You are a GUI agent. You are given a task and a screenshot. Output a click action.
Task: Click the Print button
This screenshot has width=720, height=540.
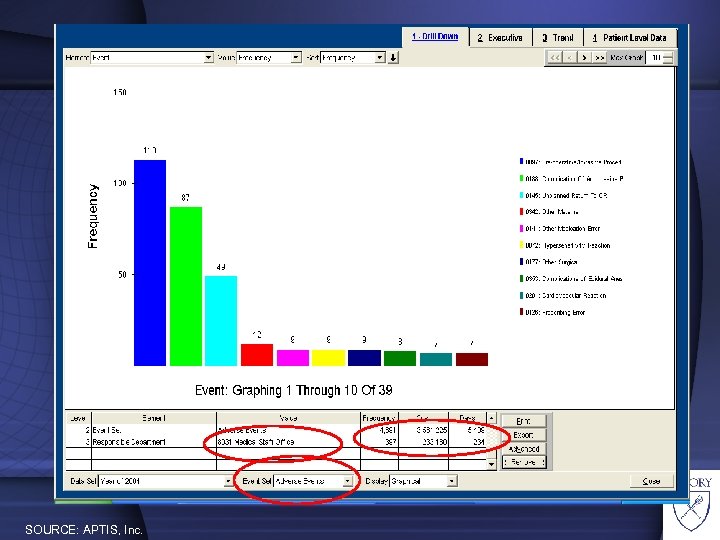click(x=523, y=421)
